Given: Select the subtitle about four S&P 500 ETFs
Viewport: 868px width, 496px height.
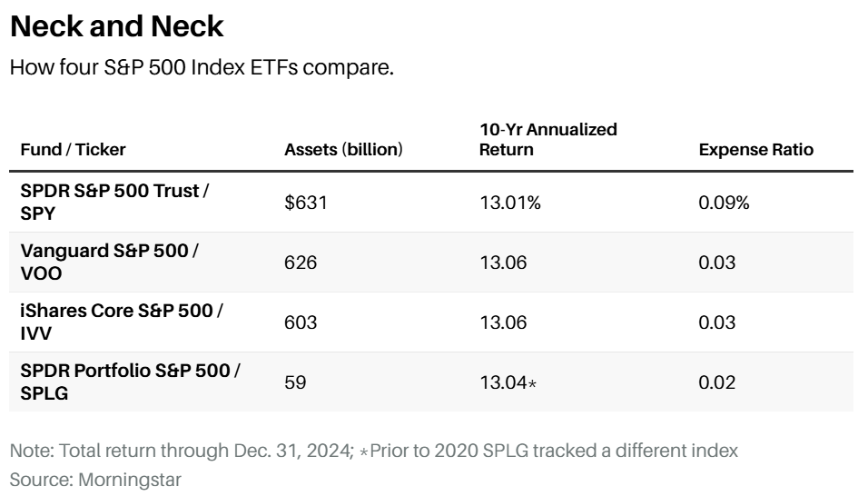Looking at the screenshot, I should tap(202, 68).
